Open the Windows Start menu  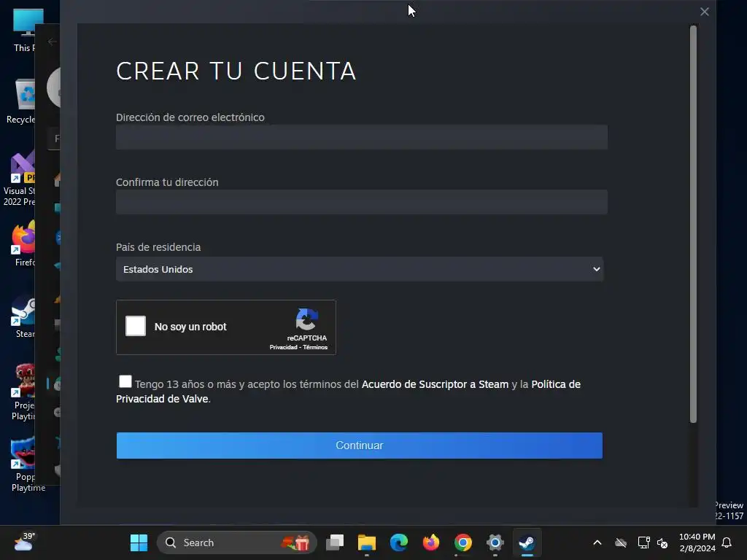coord(139,542)
